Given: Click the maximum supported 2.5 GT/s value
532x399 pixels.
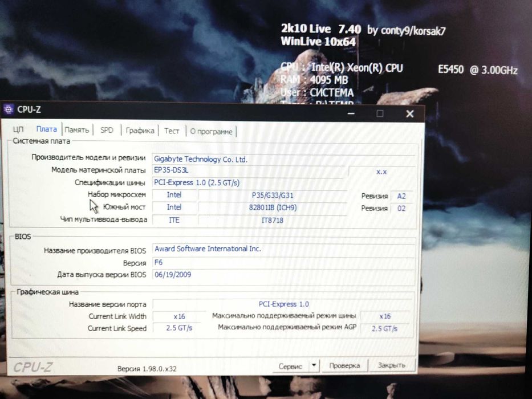Looking at the screenshot, I should tap(385, 328).
